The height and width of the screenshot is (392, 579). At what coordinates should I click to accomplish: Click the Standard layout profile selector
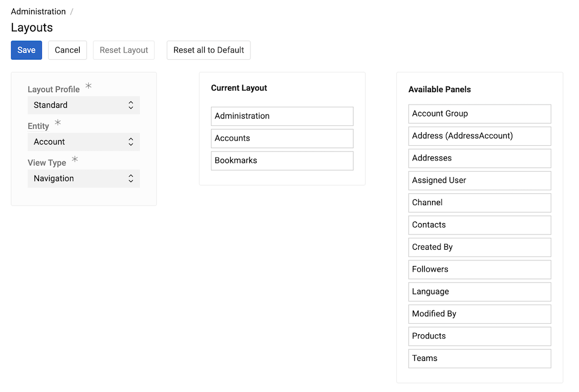pyautogui.click(x=84, y=105)
